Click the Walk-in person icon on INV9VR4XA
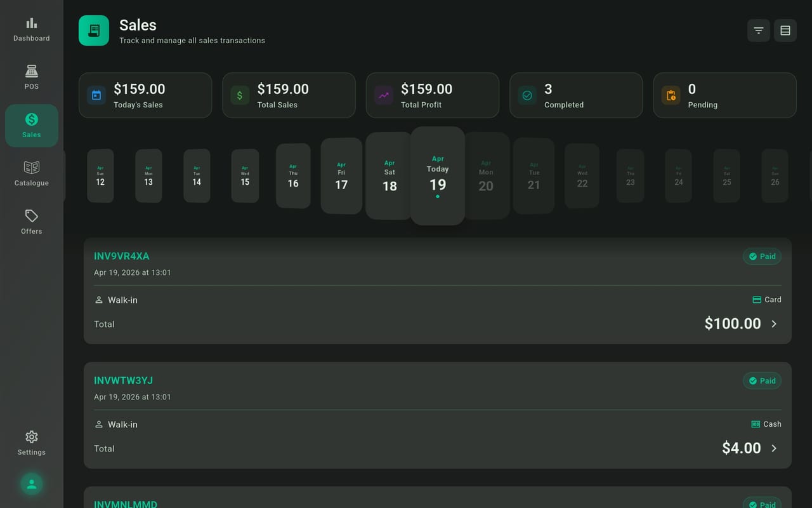Viewport: 812px width, 508px height. click(x=98, y=300)
